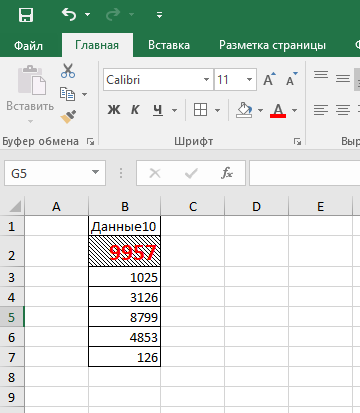Select cell with Данные10

(125, 226)
